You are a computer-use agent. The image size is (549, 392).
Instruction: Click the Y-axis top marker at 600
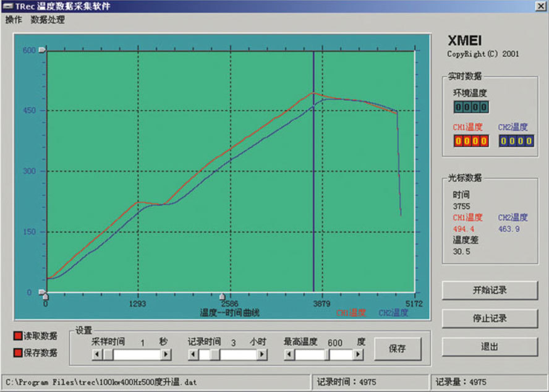tap(42, 49)
